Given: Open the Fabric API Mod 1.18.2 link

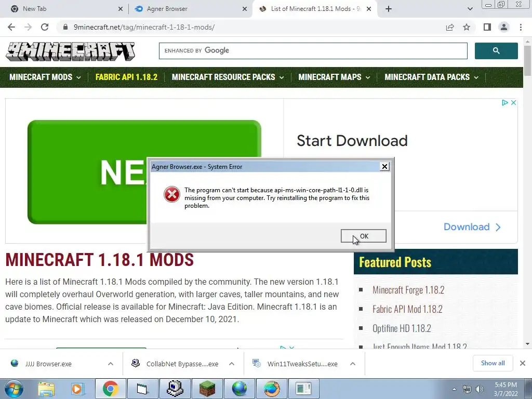Looking at the screenshot, I should pos(407,309).
